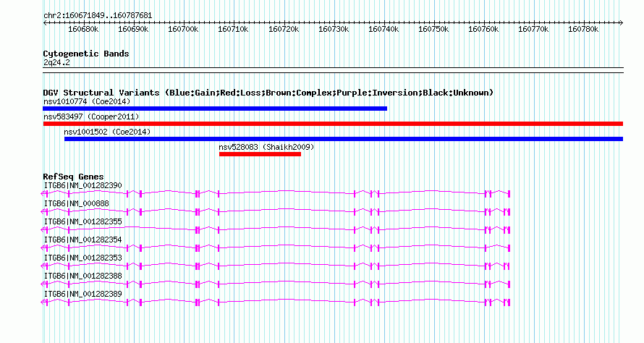Click the NM_001282388 gene model line
Viewport: 644px width, 343px height.
pos(276,284)
